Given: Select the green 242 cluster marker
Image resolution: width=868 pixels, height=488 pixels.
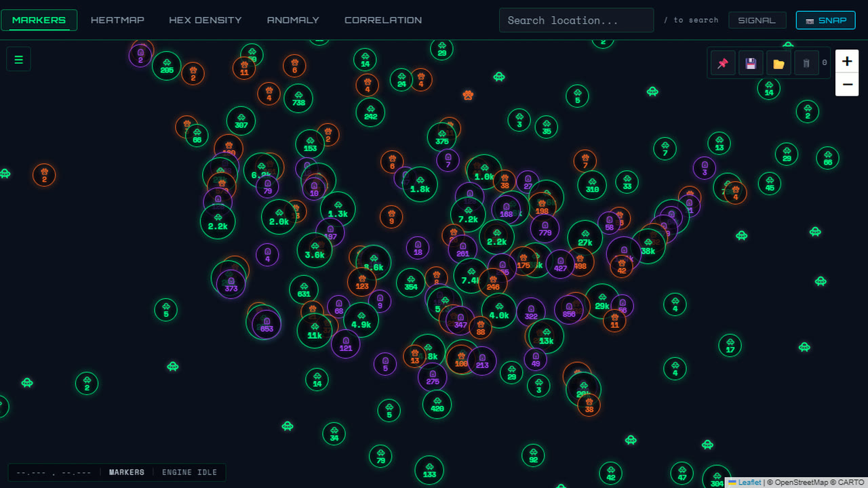Looking at the screenshot, I should tap(370, 113).
